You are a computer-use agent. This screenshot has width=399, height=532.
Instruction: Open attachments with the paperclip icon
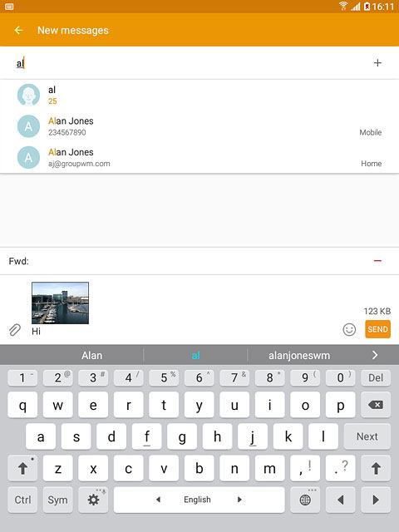point(15,330)
